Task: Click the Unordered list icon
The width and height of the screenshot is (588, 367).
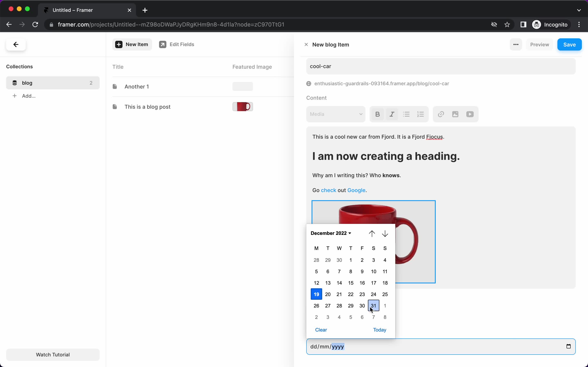Action: click(406, 114)
